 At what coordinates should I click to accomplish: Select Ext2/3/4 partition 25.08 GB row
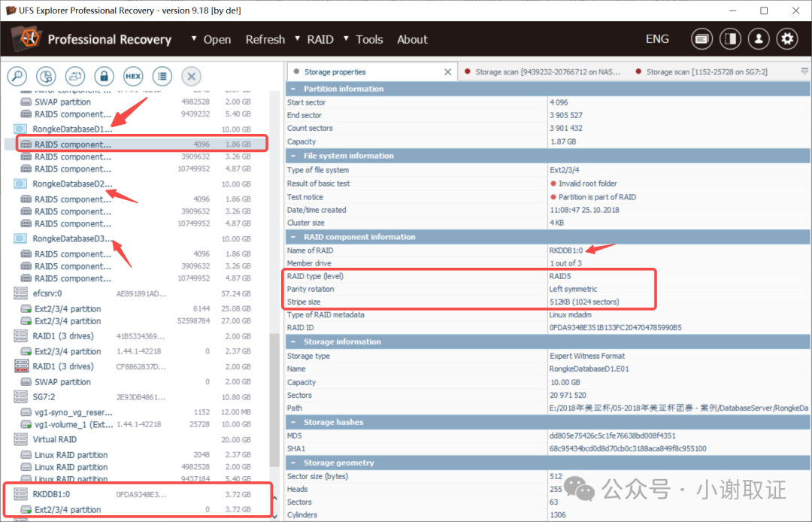pyautogui.click(x=136, y=308)
